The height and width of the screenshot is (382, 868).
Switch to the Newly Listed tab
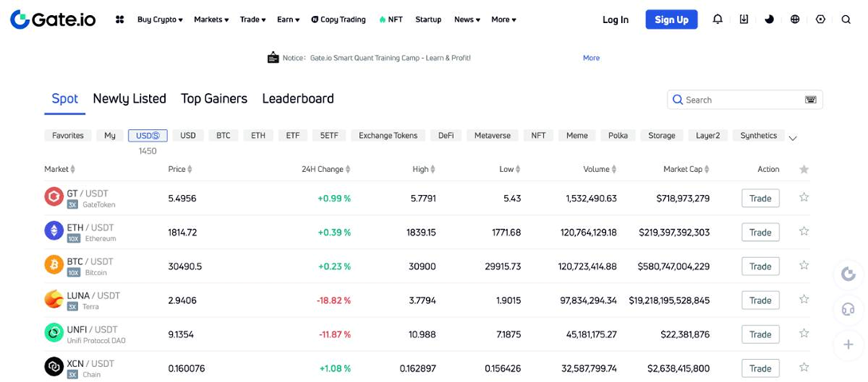(x=130, y=99)
